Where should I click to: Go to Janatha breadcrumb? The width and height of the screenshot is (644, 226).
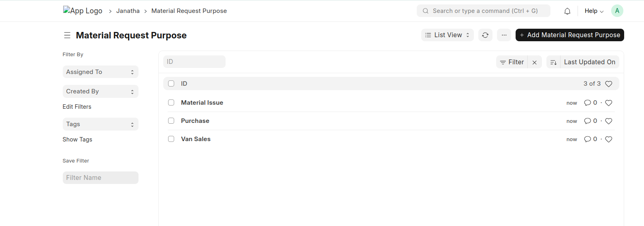pyautogui.click(x=128, y=11)
